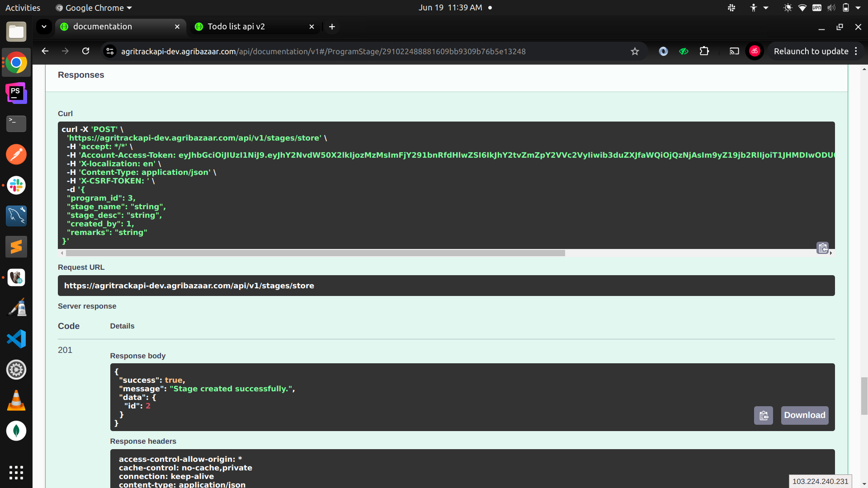Open Postman from the dock
Viewport: 868px width, 488px height.
point(16,155)
